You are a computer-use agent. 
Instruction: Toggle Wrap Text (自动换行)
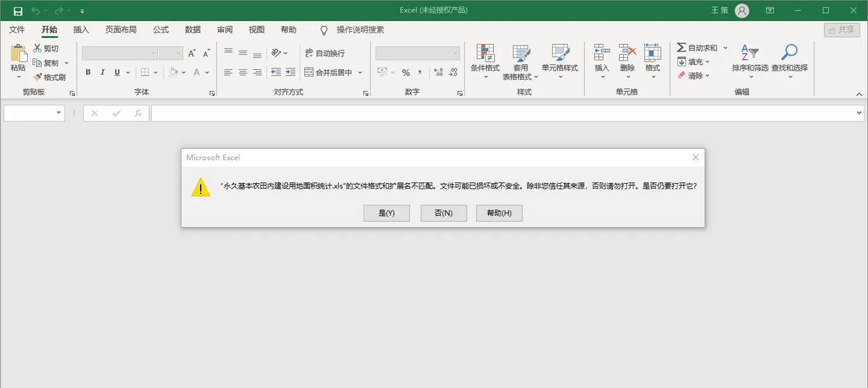tap(325, 53)
